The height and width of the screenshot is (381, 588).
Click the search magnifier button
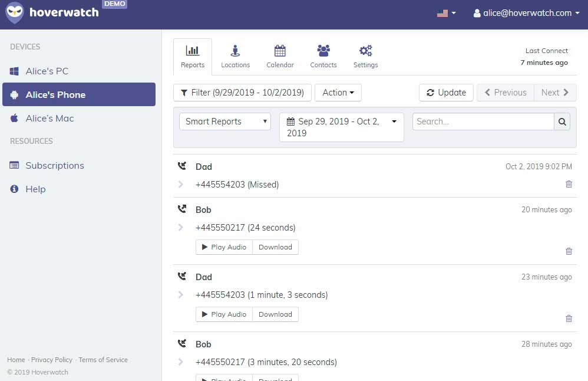[x=562, y=121]
